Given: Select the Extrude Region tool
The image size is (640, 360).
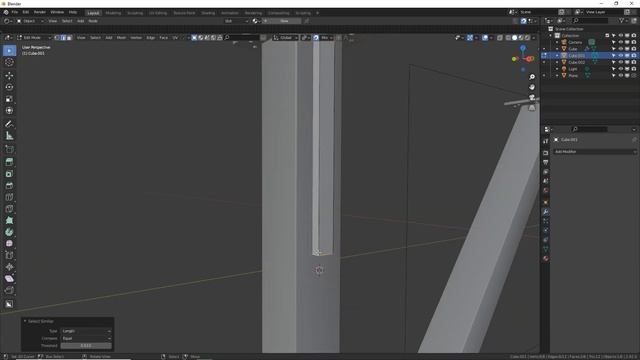Looking at the screenshot, I should point(9,162).
